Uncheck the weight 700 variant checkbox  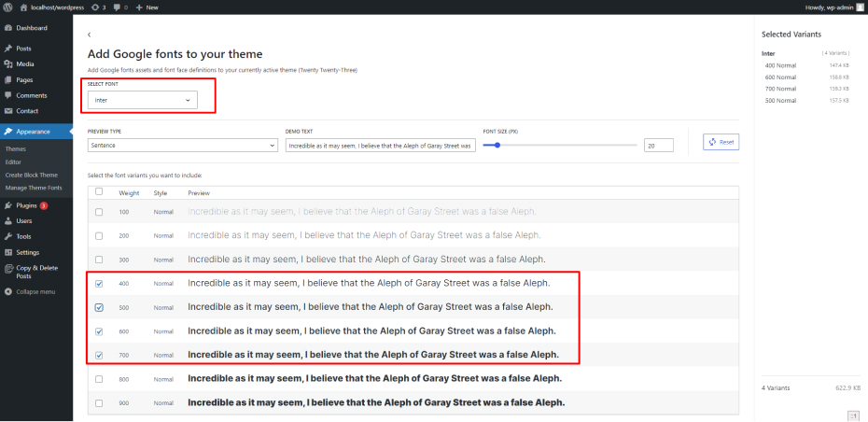(x=99, y=356)
